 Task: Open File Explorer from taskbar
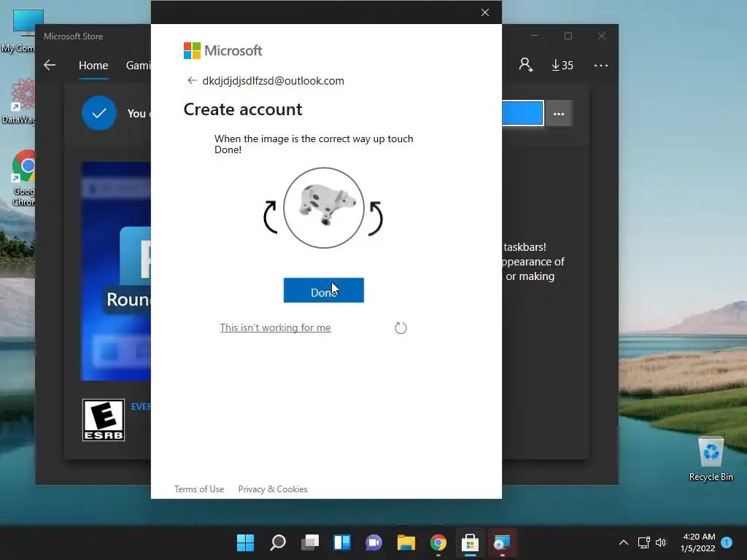(x=406, y=542)
